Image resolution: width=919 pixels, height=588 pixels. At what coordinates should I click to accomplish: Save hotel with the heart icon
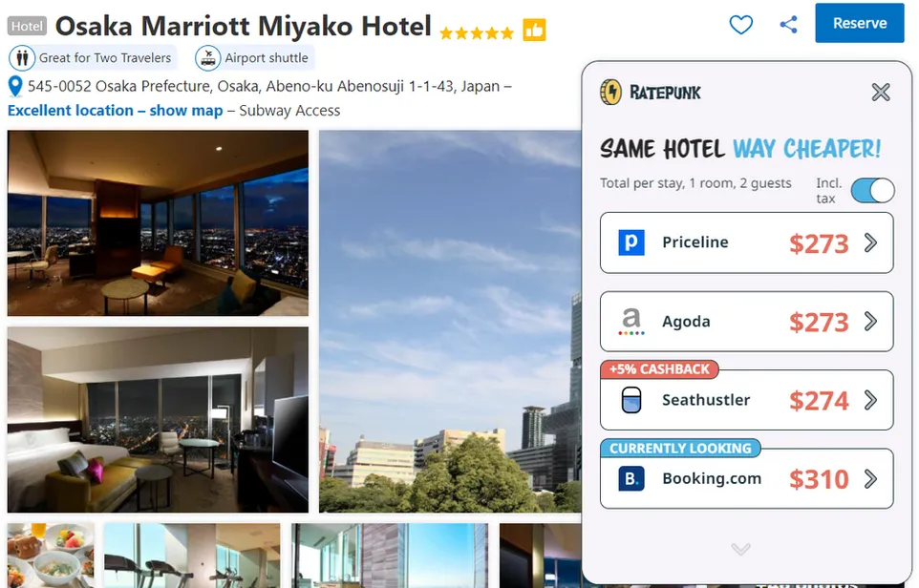point(740,25)
